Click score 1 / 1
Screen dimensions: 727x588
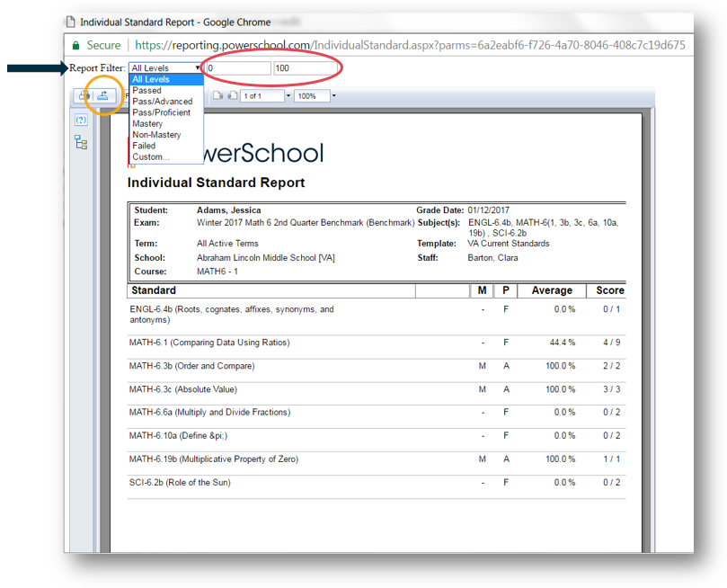click(612, 459)
